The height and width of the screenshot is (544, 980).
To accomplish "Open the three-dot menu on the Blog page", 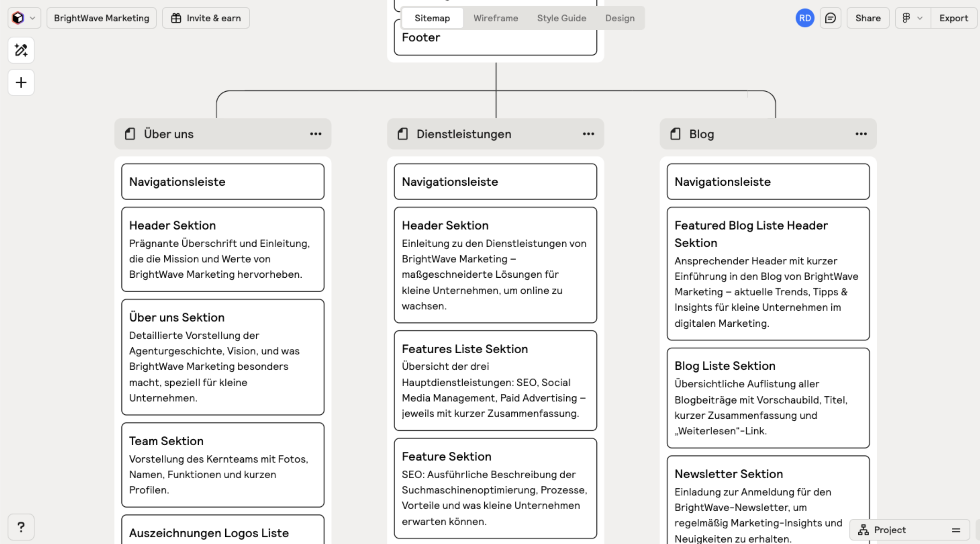I will (860, 134).
